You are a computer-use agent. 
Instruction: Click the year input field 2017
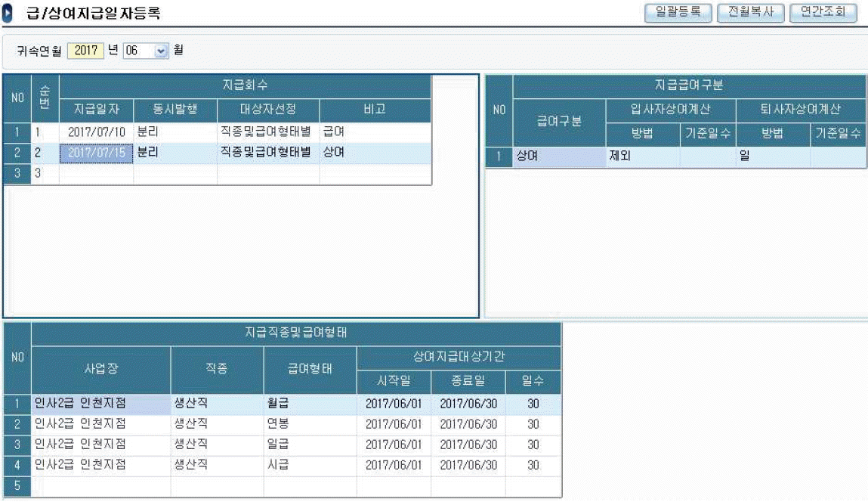86,51
